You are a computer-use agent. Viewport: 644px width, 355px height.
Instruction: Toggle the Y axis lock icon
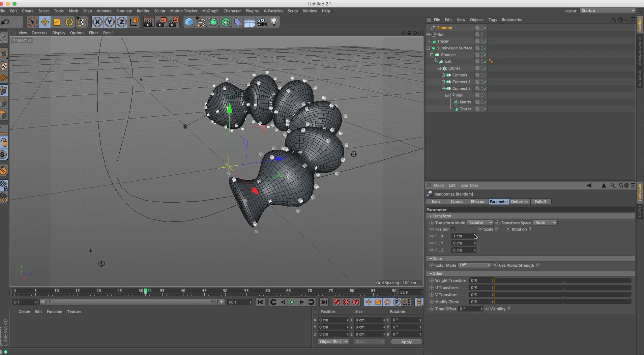(109, 22)
